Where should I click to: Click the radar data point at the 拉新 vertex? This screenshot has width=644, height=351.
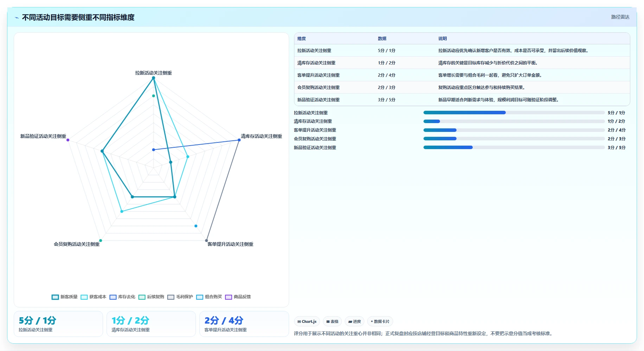(x=153, y=78)
